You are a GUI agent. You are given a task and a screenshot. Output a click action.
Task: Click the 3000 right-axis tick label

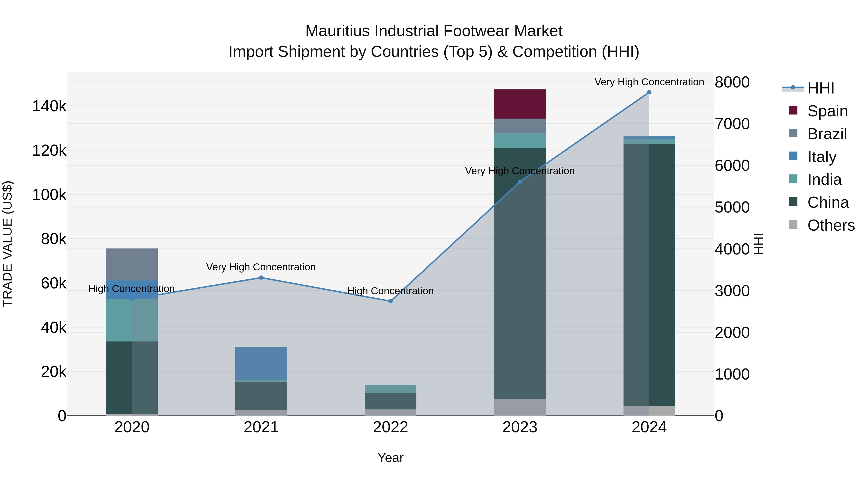pyautogui.click(x=732, y=291)
